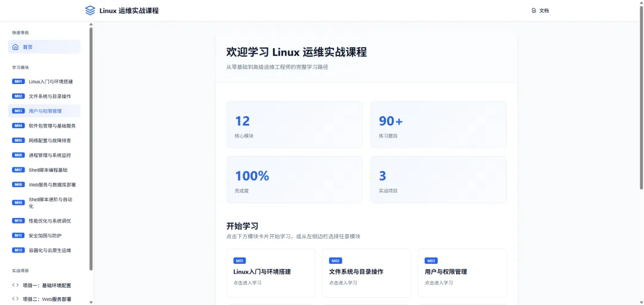The image size is (644, 305).
Task: Click the M03 badge on the module card
Action: point(431,261)
